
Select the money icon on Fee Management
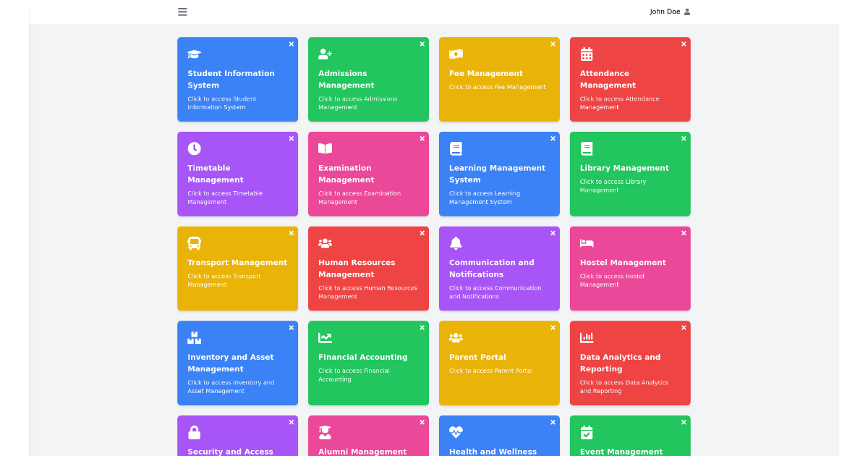(456, 54)
